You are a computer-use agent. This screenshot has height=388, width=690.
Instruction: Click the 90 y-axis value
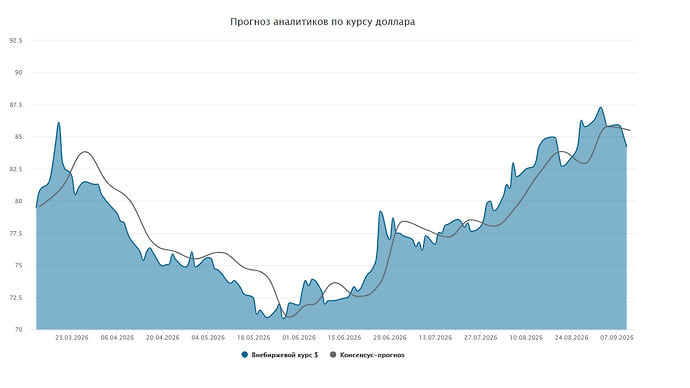click(18, 73)
